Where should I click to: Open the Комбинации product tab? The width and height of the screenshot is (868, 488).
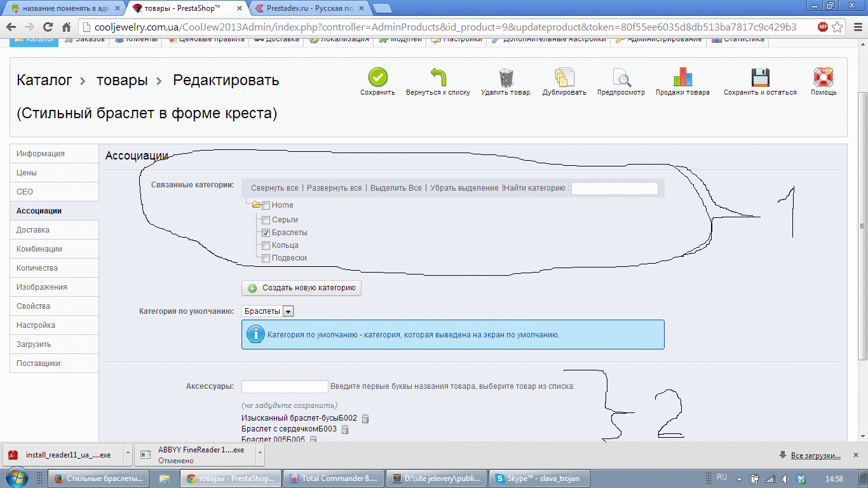(x=54, y=249)
